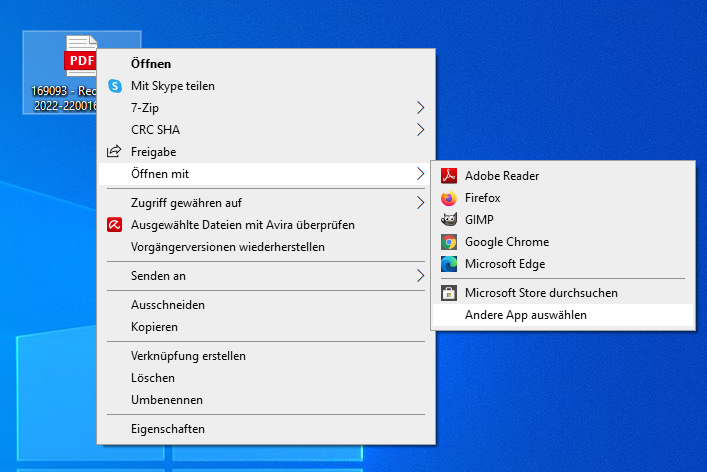The height and width of the screenshot is (472, 707).
Task: Click the Microsoft Store bag icon
Action: [449, 293]
